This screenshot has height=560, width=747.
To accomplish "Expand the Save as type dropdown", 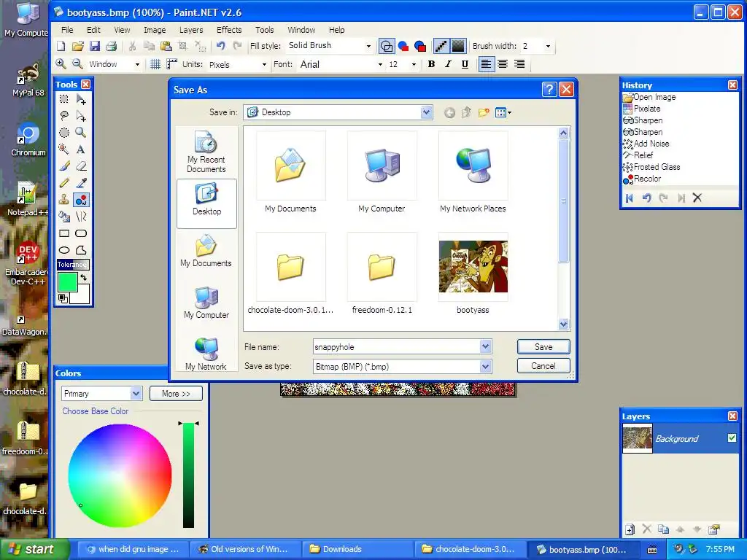I will [485, 366].
